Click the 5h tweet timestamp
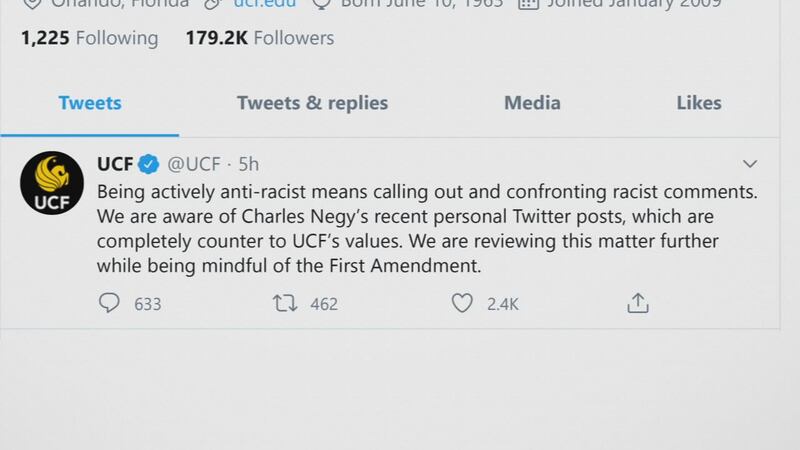Screen dimensions: 800x450 coord(248,164)
